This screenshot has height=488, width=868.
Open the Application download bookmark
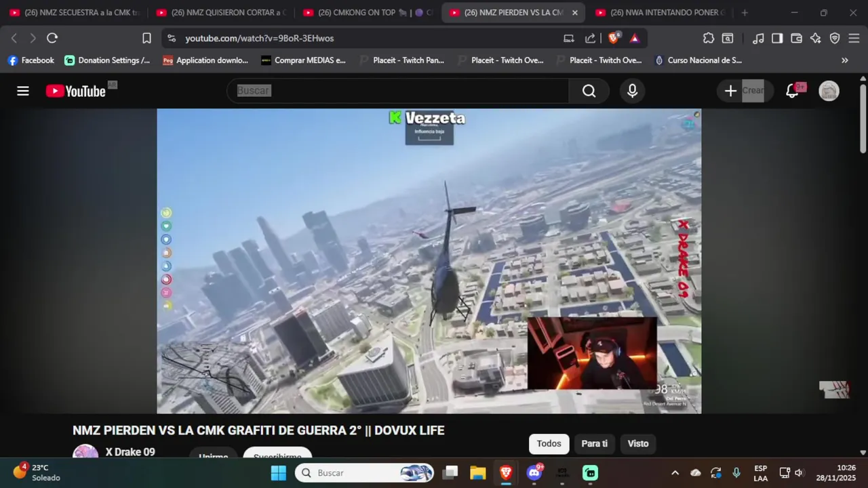click(206, 60)
